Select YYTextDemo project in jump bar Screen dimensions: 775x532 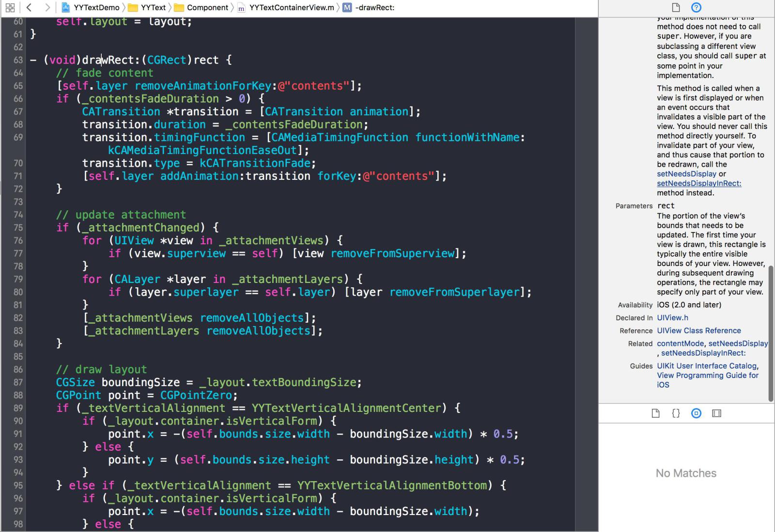[92, 7]
